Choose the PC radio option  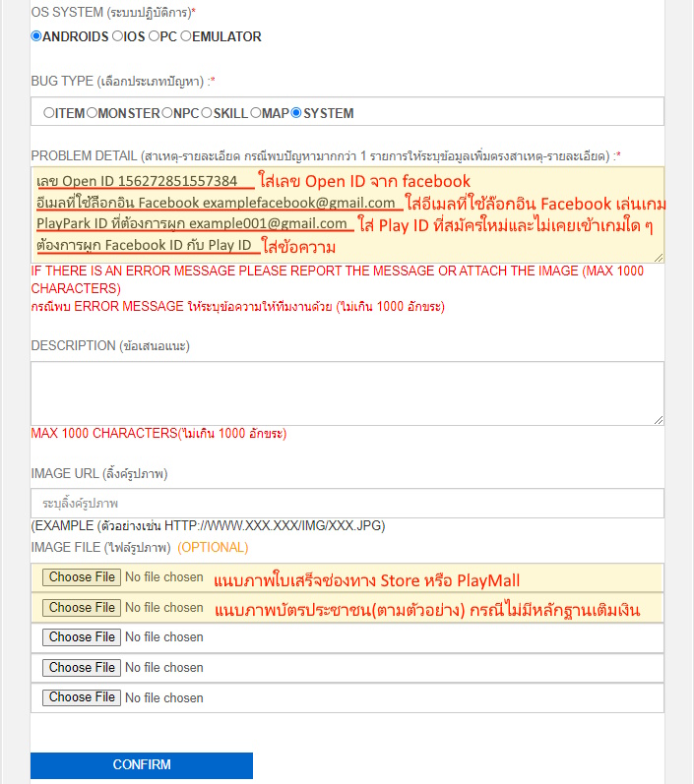(155, 36)
